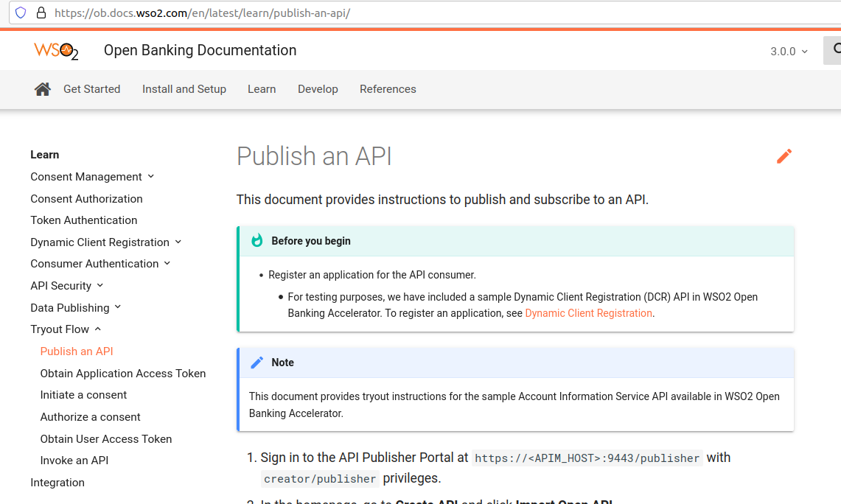Open Invoke an API page

point(74,460)
